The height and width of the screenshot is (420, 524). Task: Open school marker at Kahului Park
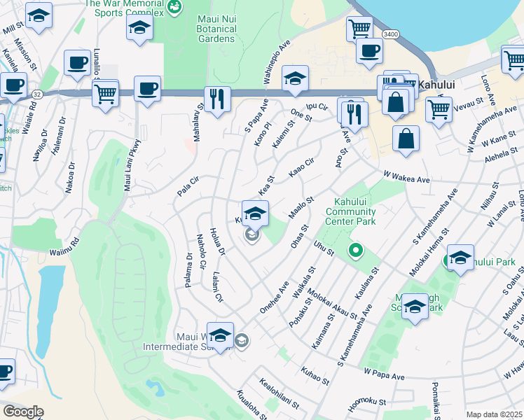[460, 260]
